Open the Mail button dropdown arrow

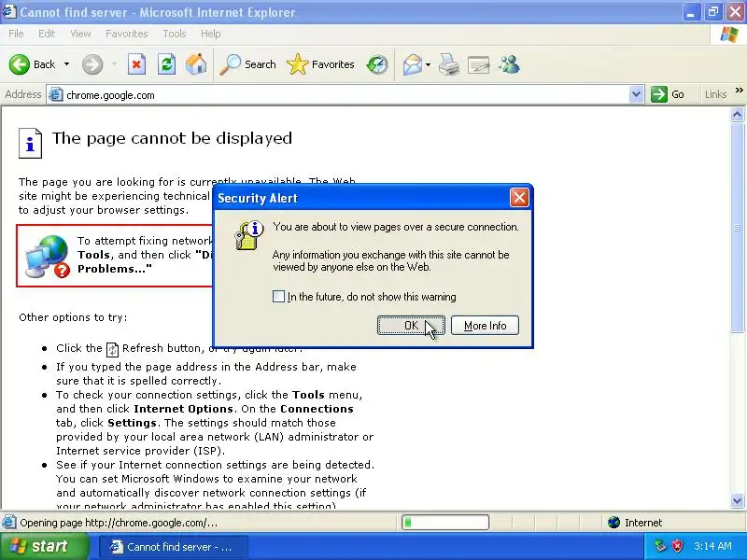click(428, 64)
